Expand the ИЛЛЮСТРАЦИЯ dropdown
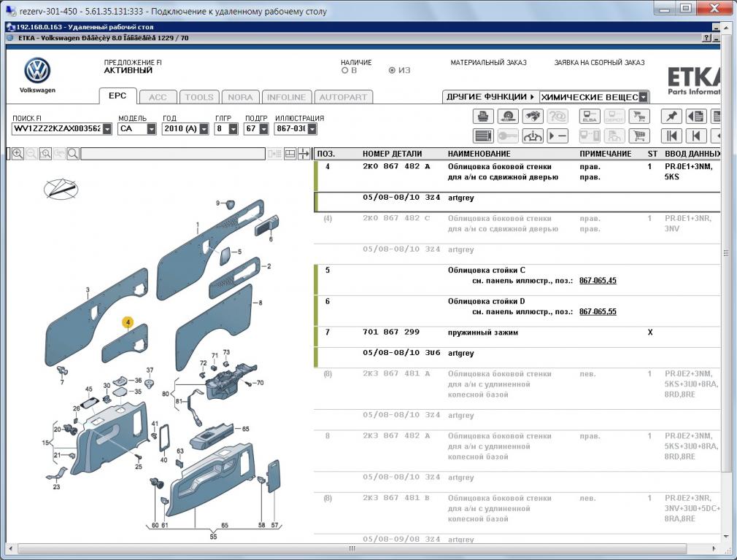 (312, 129)
